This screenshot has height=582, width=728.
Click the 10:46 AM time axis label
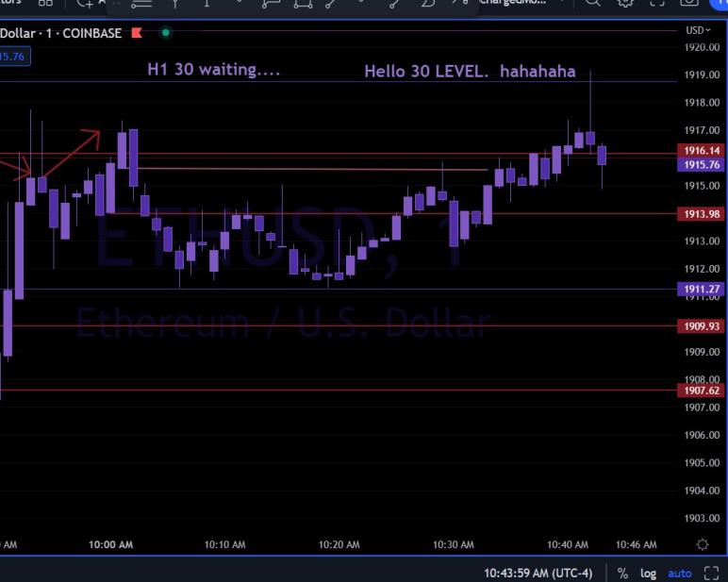[x=637, y=544]
